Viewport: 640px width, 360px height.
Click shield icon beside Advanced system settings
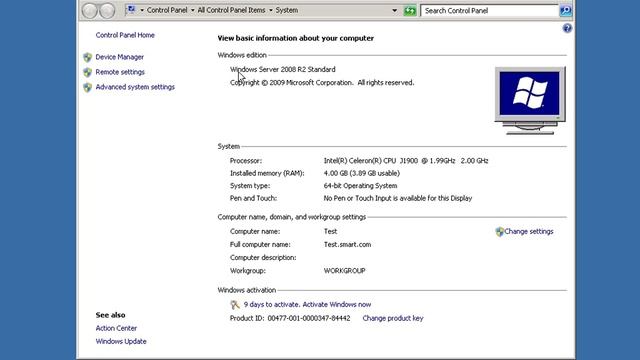pyautogui.click(x=87, y=87)
